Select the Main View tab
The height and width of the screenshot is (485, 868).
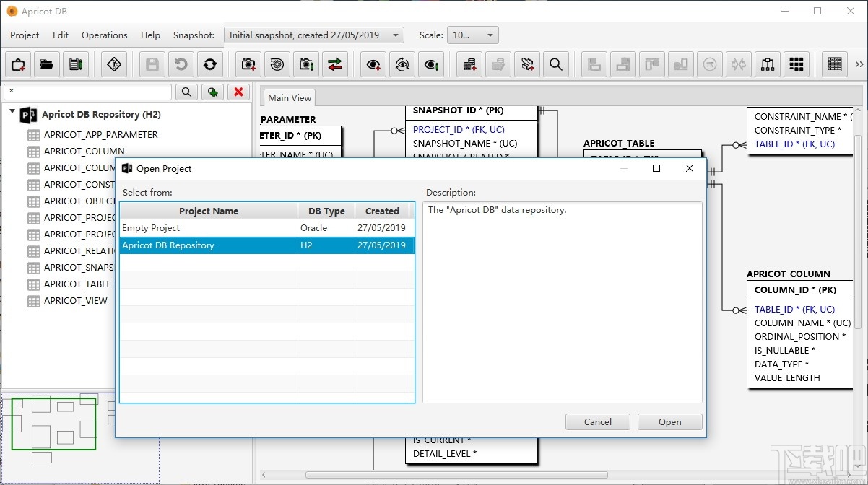(x=290, y=97)
